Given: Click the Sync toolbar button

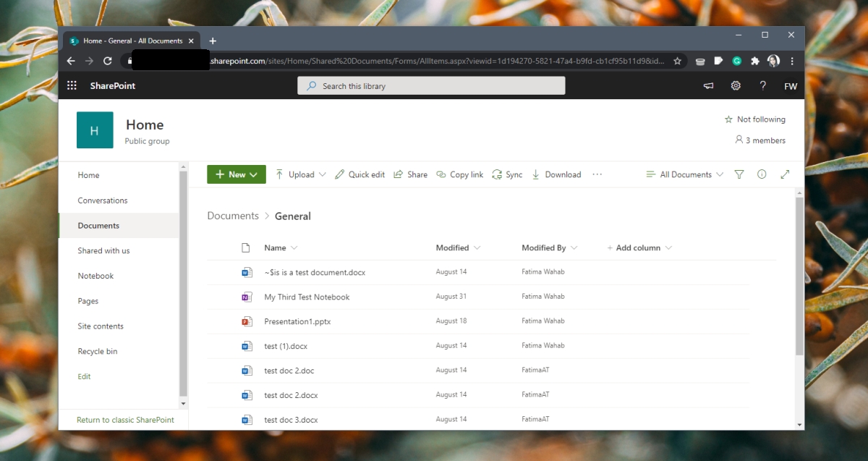Looking at the screenshot, I should 507,174.
